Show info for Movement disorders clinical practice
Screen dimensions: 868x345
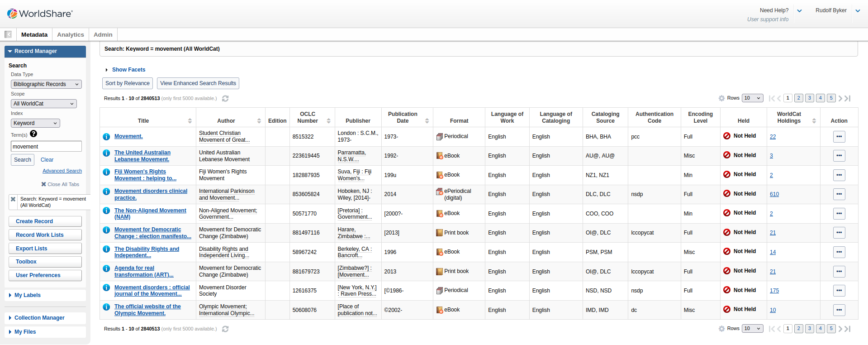pyautogui.click(x=106, y=192)
